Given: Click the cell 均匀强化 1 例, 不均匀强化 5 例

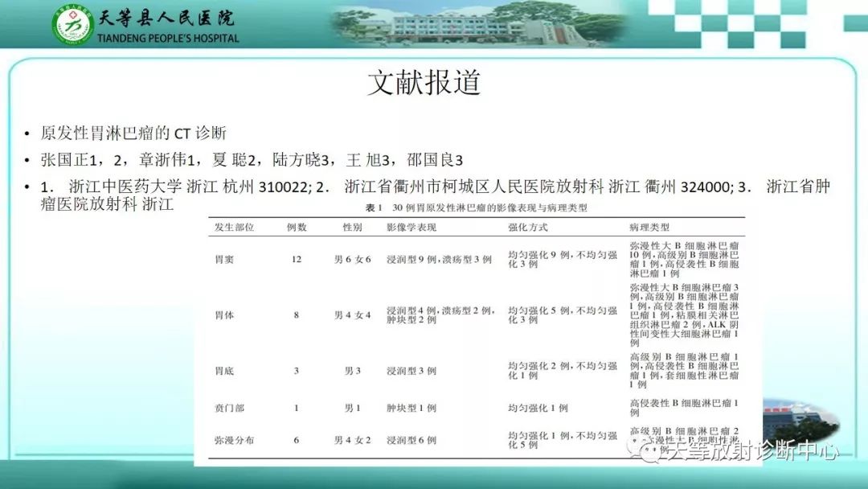Looking at the screenshot, I should pos(563,440).
